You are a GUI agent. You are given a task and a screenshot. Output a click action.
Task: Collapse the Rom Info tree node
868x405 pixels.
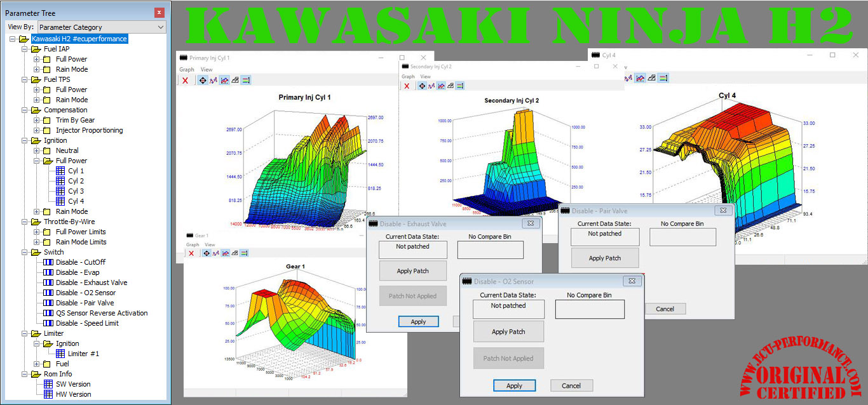pos(24,374)
